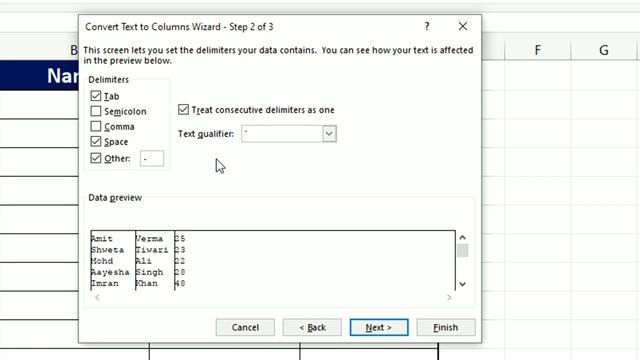
Task: Click Cancel in the wizard
Action: point(245,327)
